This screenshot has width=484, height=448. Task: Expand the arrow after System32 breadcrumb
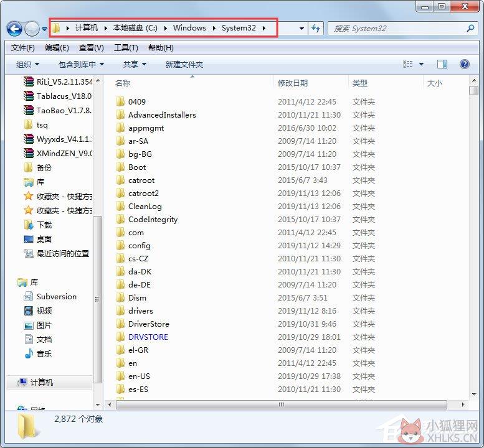[x=264, y=29]
